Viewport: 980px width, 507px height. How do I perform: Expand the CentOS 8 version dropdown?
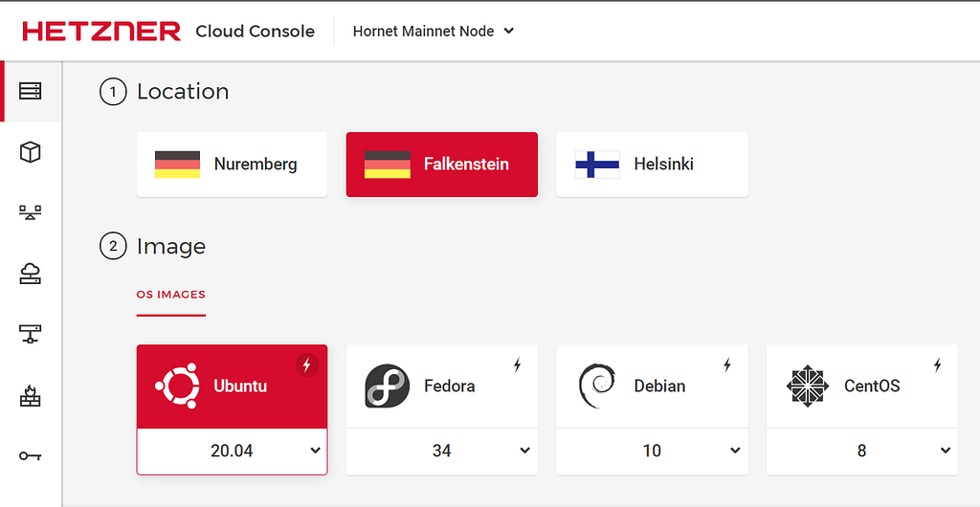pos(862,451)
